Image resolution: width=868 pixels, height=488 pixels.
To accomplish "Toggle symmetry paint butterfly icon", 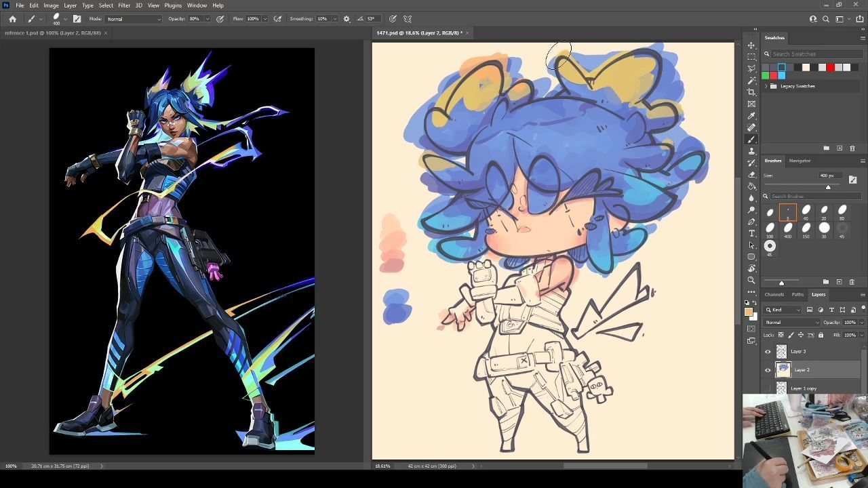I will click(408, 19).
